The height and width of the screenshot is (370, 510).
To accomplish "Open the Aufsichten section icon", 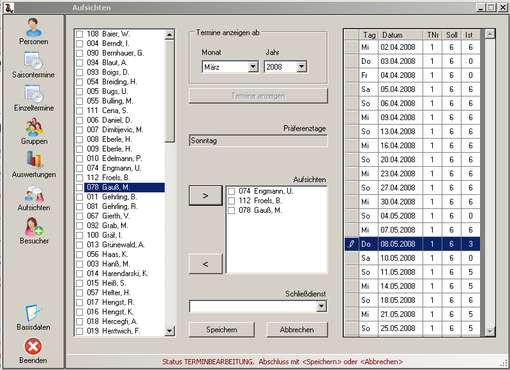I will click(34, 194).
